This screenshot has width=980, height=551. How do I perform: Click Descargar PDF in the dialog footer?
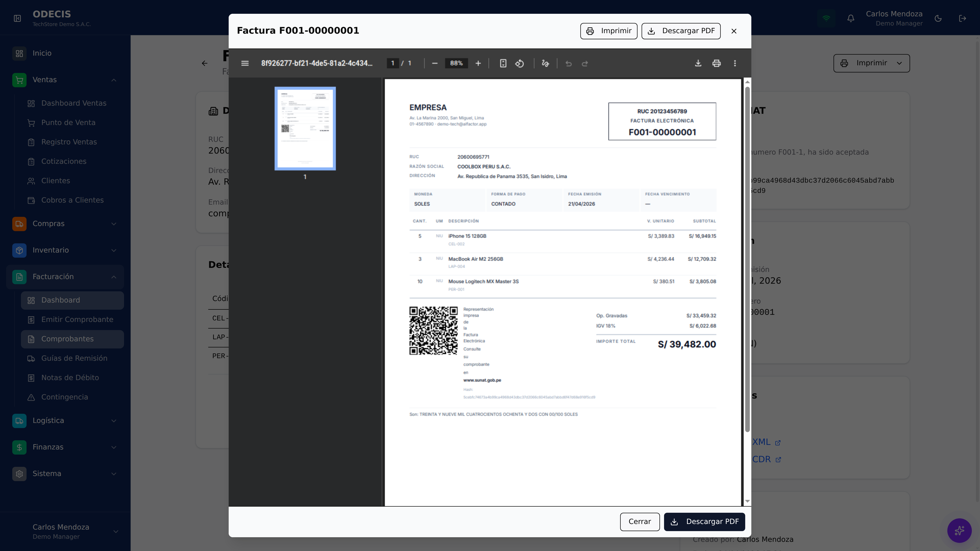pyautogui.click(x=705, y=522)
